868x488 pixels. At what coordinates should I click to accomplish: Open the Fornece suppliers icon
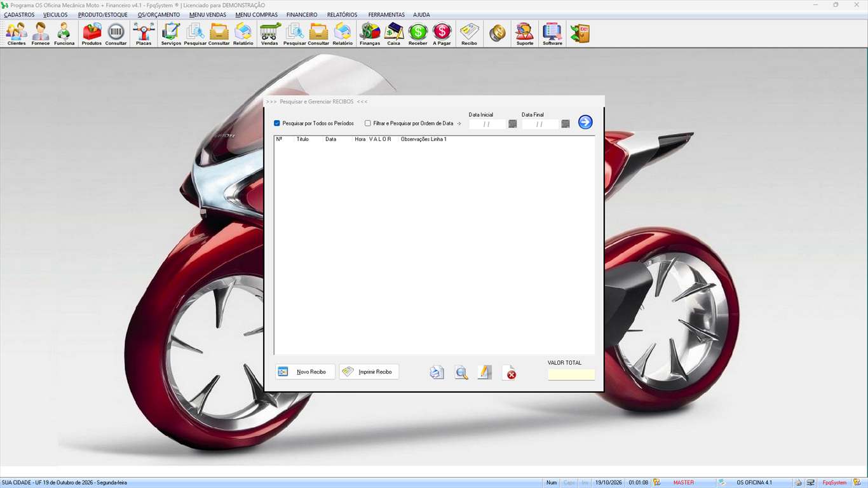(40, 34)
